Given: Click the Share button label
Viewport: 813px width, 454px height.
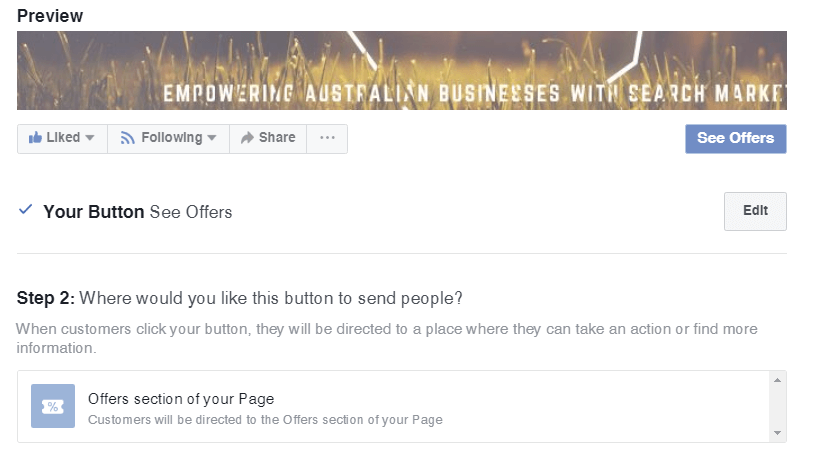Looking at the screenshot, I should coord(277,137).
